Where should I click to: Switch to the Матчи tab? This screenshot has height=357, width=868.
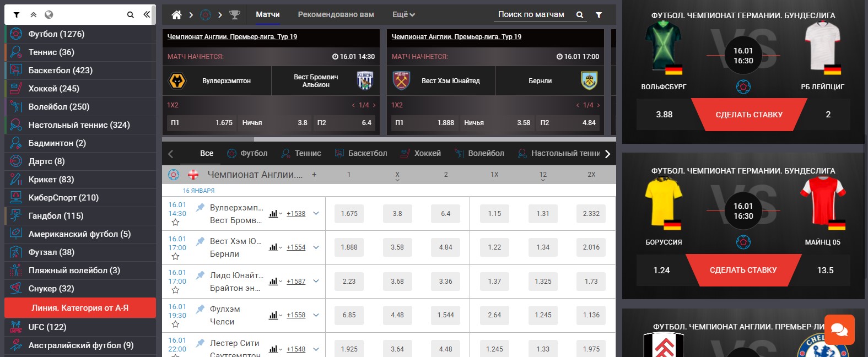click(268, 14)
